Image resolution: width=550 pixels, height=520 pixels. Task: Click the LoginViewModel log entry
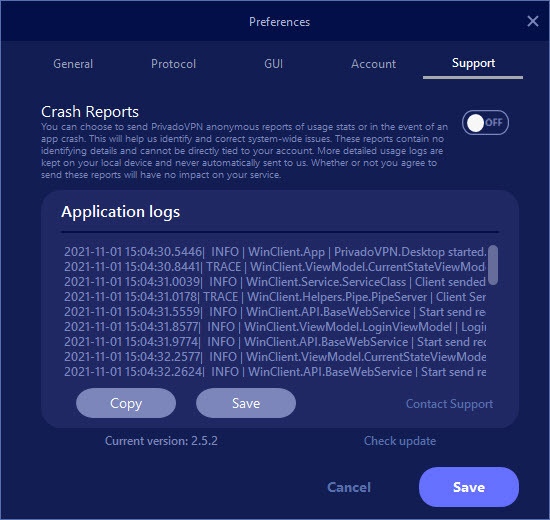[275, 327]
